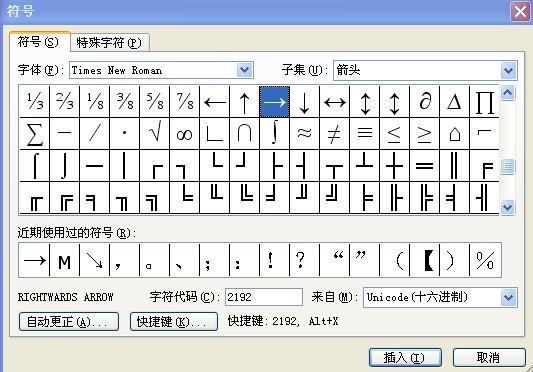Image resolution: width=533 pixels, height=372 pixels.
Task: Select the summation Sigma symbol
Action: [x=35, y=134]
